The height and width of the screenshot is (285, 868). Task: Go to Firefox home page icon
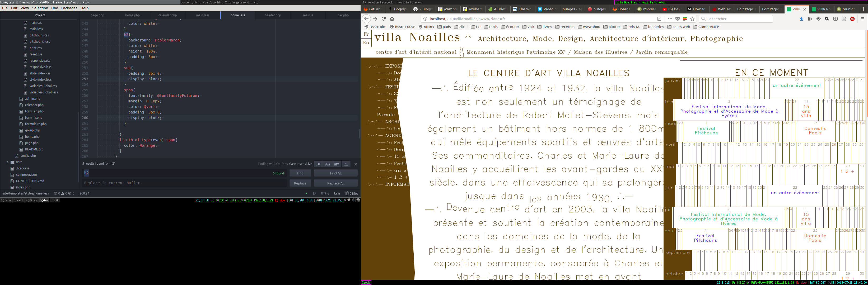(x=392, y=19)
